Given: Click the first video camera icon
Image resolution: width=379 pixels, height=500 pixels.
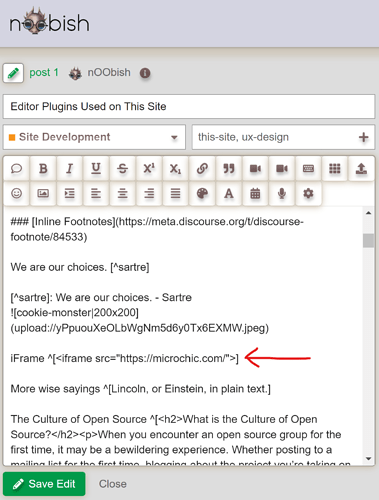Looking at the screenshot, I should pos(255,169).
